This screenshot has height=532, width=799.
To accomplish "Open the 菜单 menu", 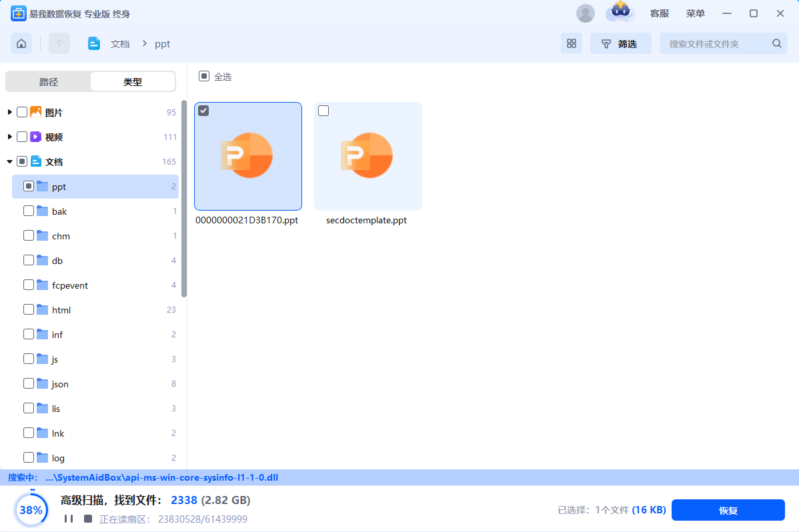I will (x=695, y=13).
